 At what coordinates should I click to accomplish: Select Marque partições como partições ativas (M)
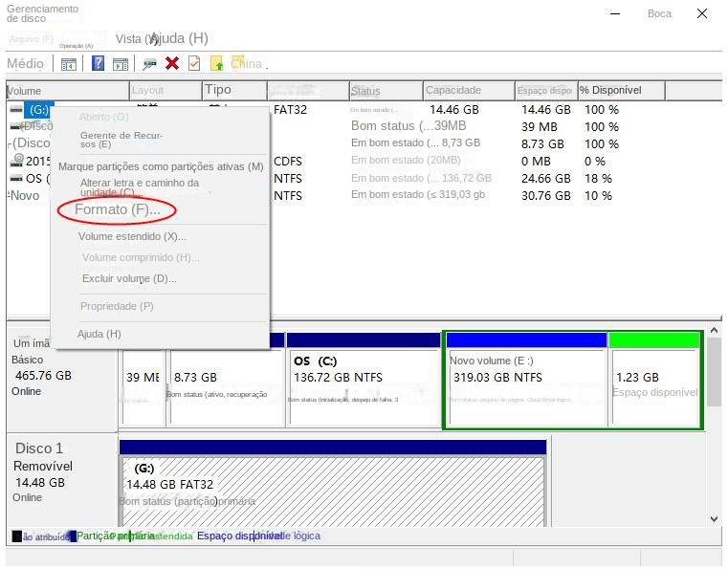[x=161, y=166]
